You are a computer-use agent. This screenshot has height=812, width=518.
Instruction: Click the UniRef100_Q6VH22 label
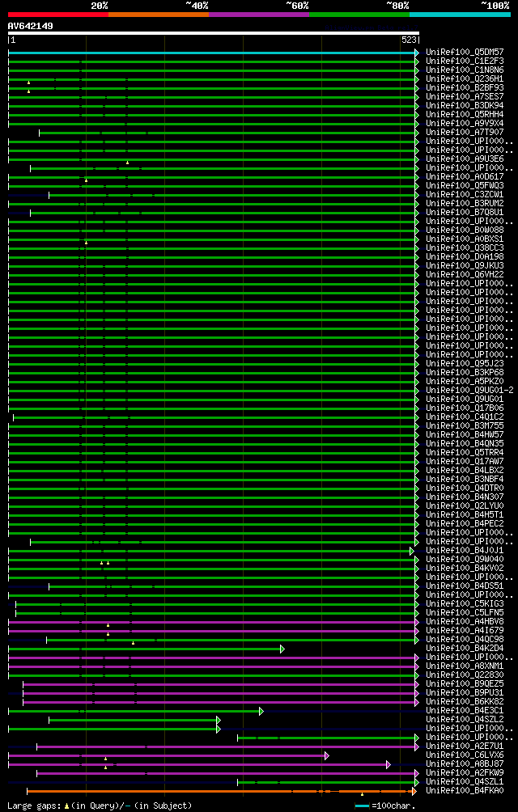click(x=465, y=274)
